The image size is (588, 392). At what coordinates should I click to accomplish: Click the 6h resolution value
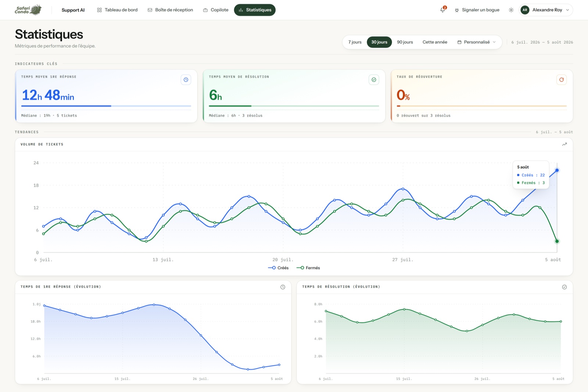pos(215,95)
